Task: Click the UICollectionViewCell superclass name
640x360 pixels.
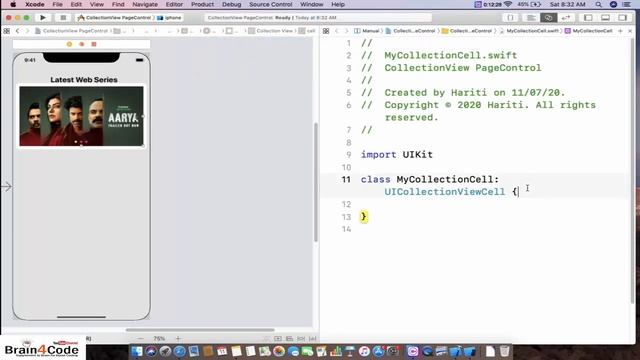Action: coord(444,192)
